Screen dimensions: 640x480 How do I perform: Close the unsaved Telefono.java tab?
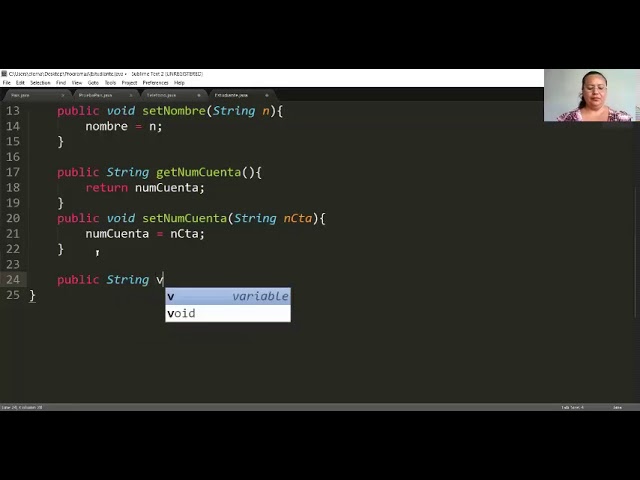tap(199, 96)
